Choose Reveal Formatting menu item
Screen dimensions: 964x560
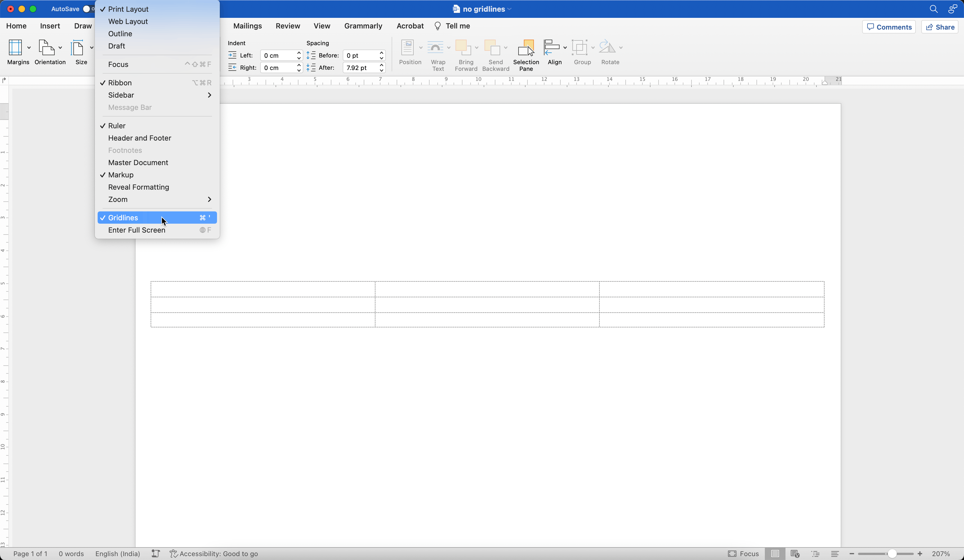157,187
